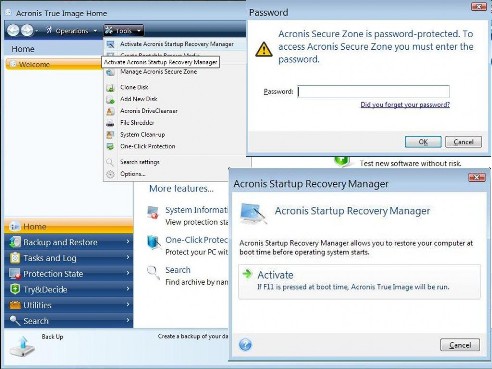Select Add New Disk menu entry
Viewport: 492px width, 369px height.
click(139, 99)
